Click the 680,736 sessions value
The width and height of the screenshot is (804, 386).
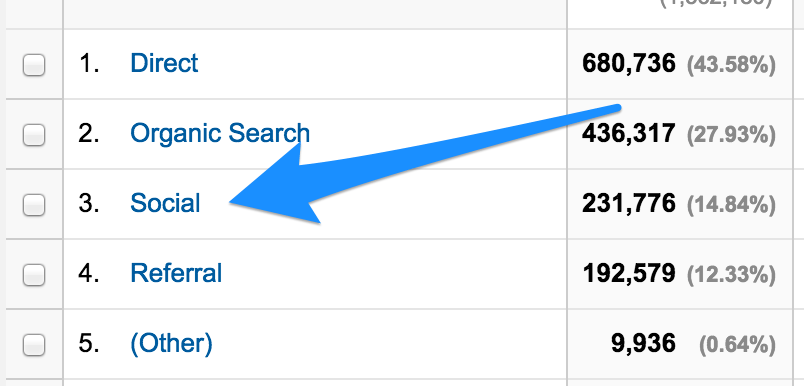click(x=629, y=64)
